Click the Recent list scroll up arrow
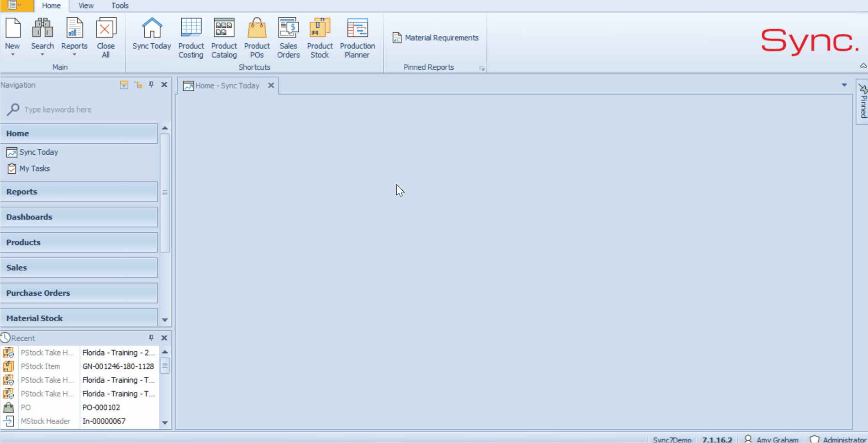The width and height of the screenshot is (868, 443). point(165,352)
